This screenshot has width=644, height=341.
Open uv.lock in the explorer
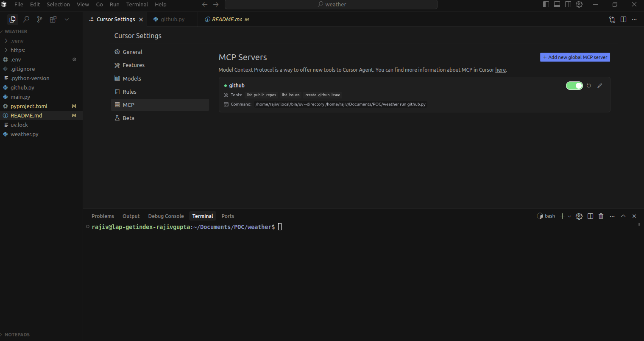pos(41,125)
